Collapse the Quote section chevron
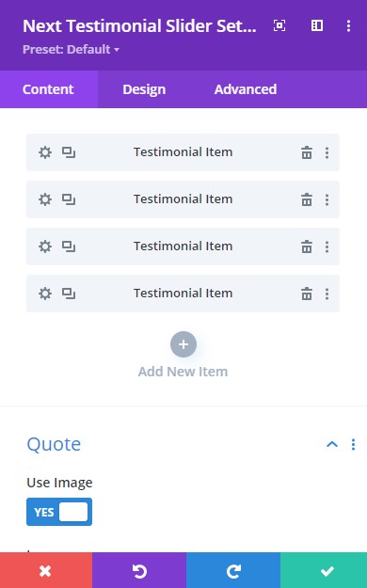Viewport: 367px width, 588px height. coord(332,444)
